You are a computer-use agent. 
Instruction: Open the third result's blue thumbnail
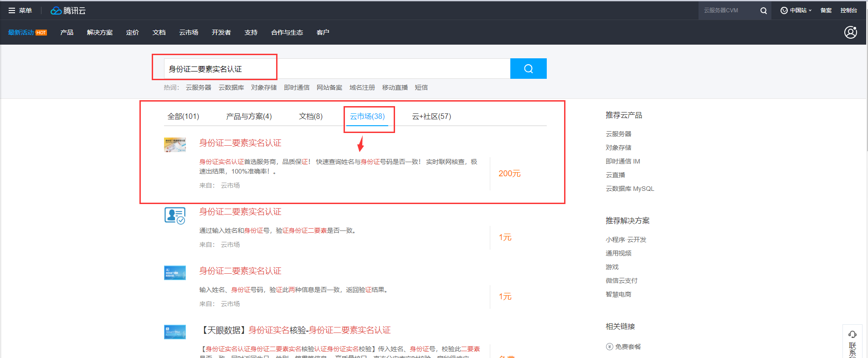(x=175, y=273)
